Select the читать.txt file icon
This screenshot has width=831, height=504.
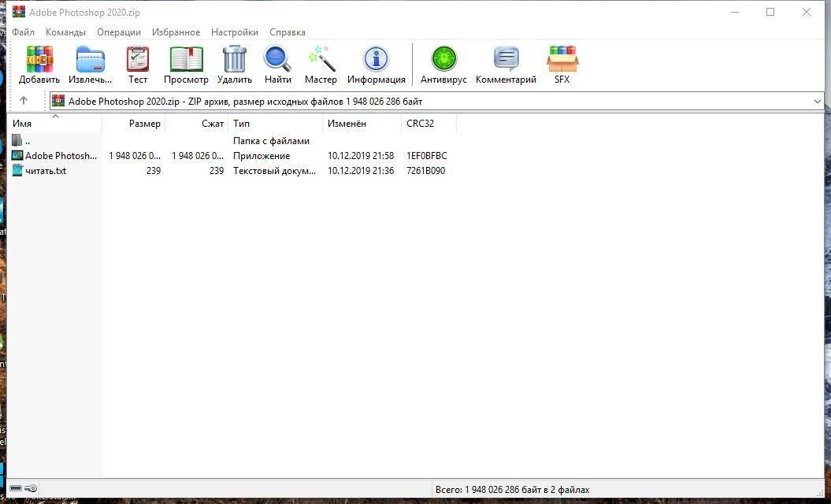pos(17,170)
